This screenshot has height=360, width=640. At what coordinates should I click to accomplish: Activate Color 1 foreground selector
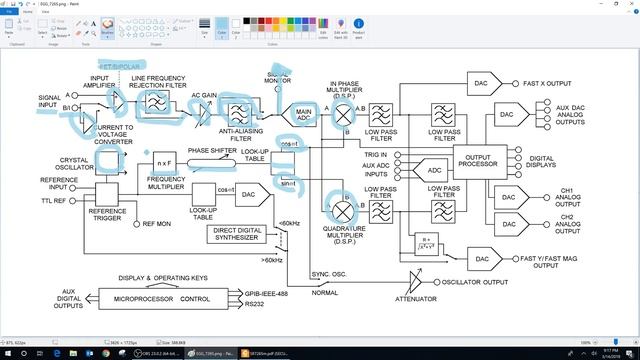[x=222, y=28]
